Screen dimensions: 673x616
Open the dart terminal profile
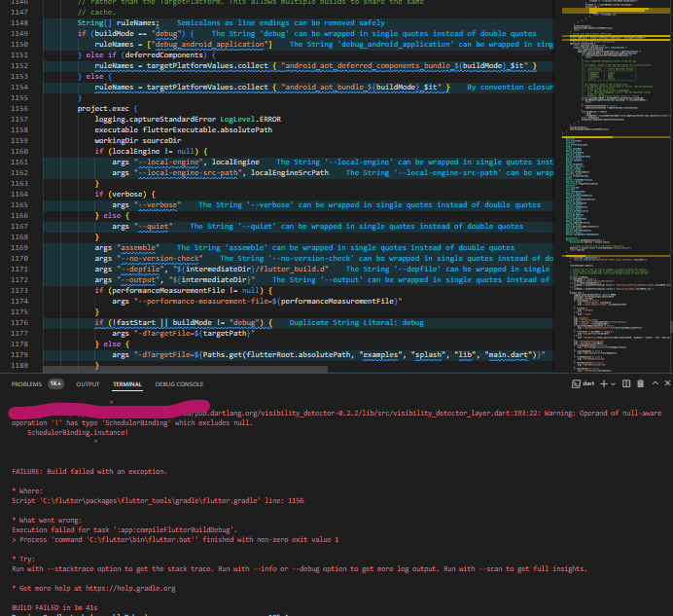click(x=583, y=383)
